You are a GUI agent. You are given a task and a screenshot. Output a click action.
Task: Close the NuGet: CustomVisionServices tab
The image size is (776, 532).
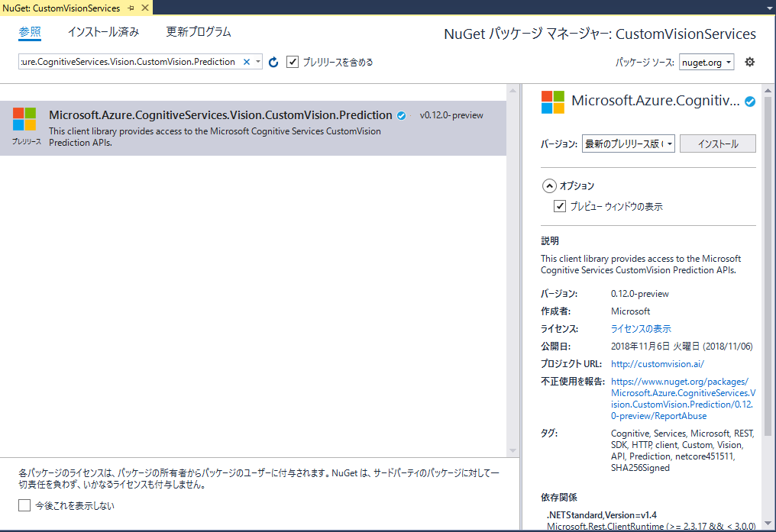[145, 8]
